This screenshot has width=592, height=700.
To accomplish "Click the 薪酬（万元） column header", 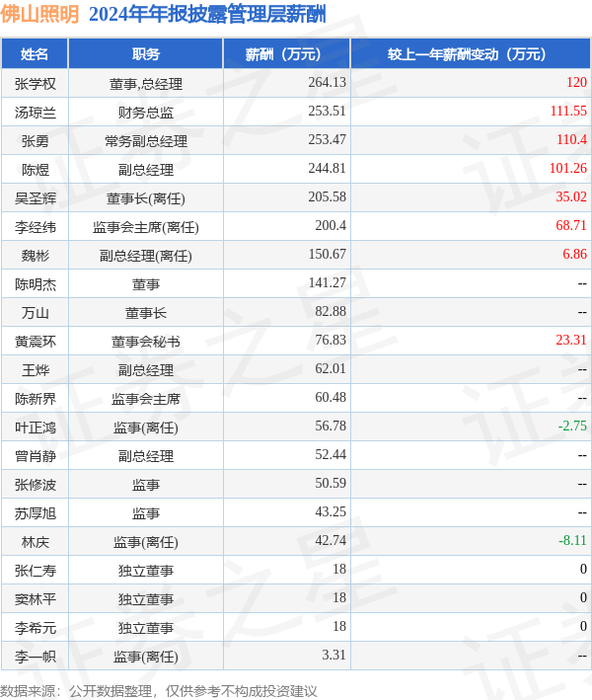I will [x=287, y=54].
